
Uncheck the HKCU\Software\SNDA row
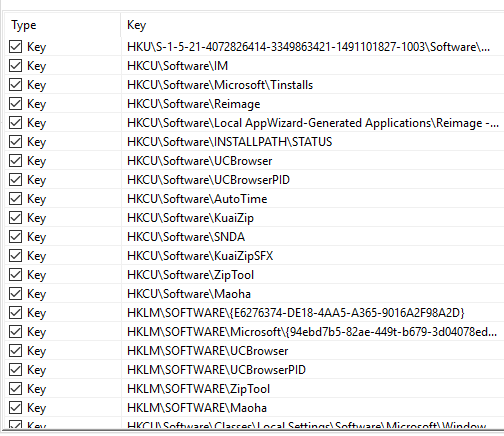16,237
